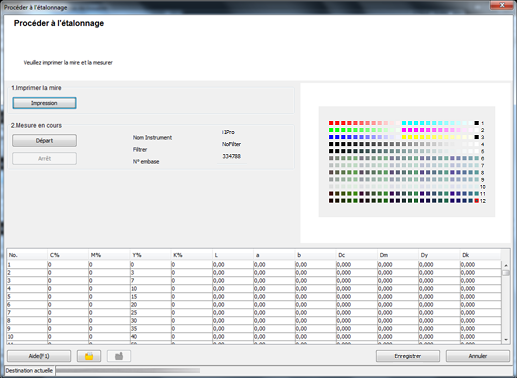Image resolution: width=517 pixels, height=378 pixels.
Task: Start measurement with Départ button
Action: pos(44,141)
